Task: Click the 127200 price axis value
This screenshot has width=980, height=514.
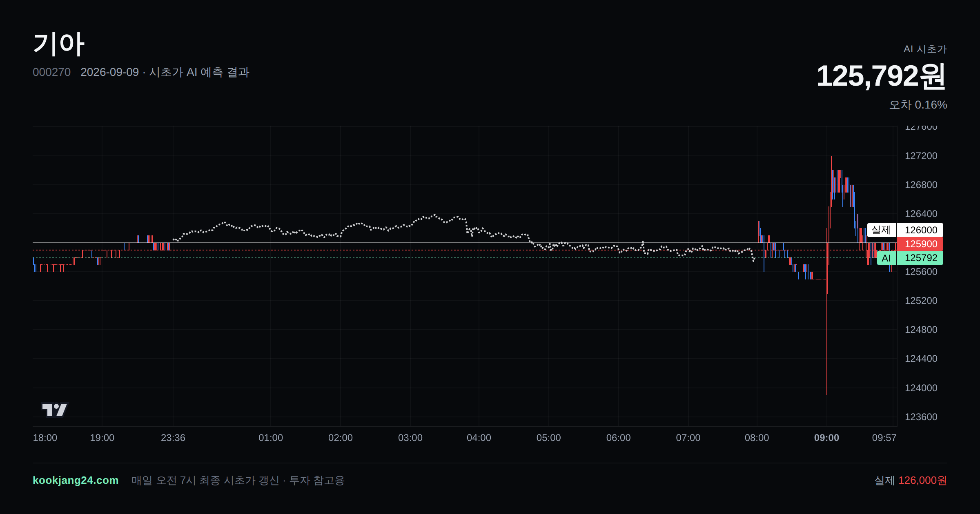Action: pyautogui.click(x=921, y=156)
